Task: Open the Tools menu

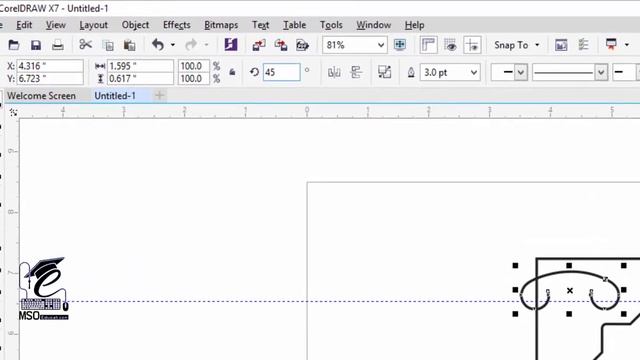Action: click(331, 25)
